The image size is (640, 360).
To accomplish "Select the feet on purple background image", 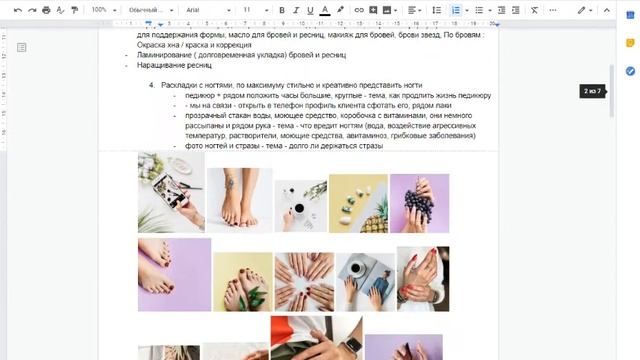I will (174, 275).
